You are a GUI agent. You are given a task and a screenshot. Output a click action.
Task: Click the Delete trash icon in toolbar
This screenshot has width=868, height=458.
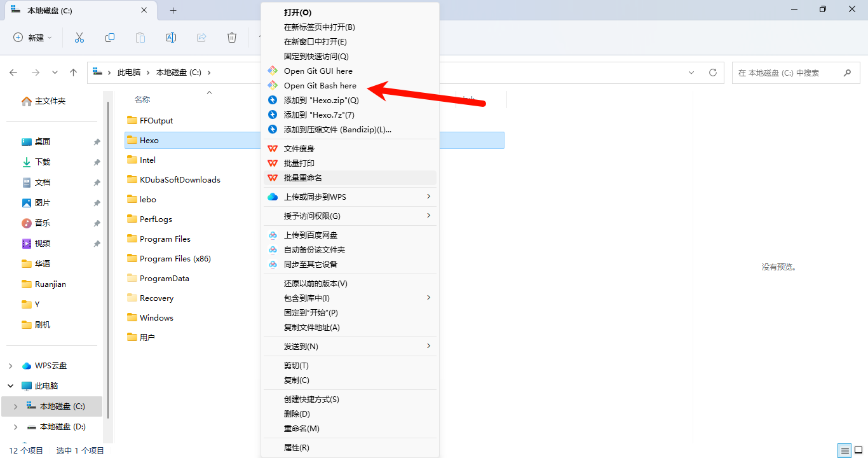pyautogui.click(x=232, y=38)
